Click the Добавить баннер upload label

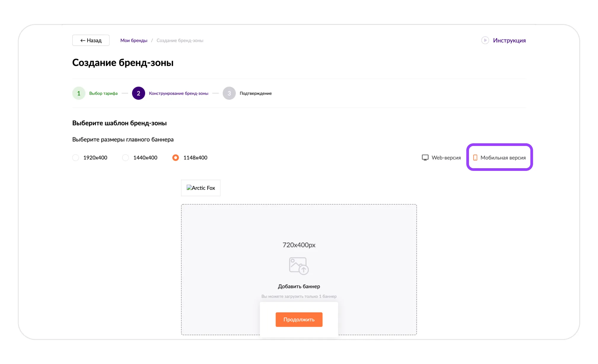[x=299, y=286]
